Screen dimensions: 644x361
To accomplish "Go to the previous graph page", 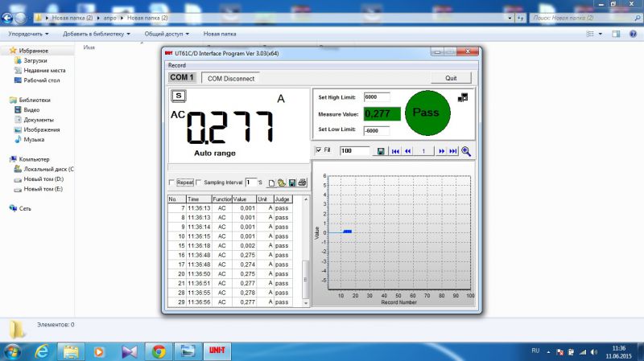I will tap(408, 151).
